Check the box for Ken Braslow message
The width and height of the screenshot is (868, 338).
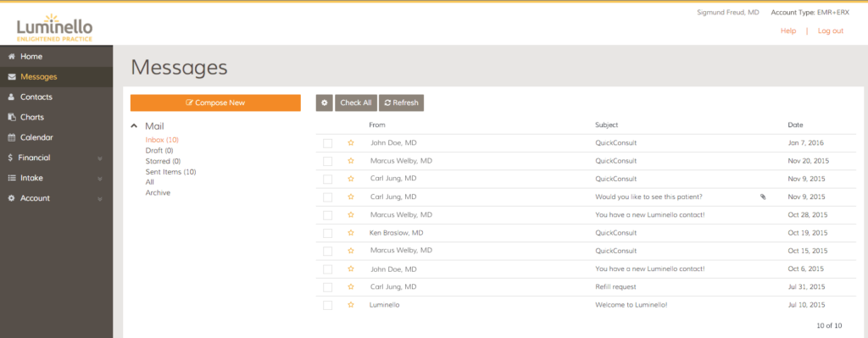coord(328,233)
